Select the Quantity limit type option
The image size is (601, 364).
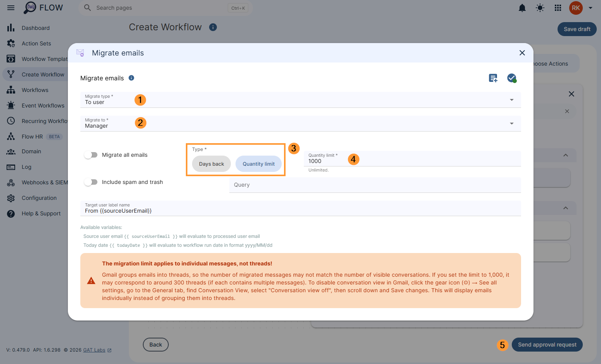tap(259, 164)
